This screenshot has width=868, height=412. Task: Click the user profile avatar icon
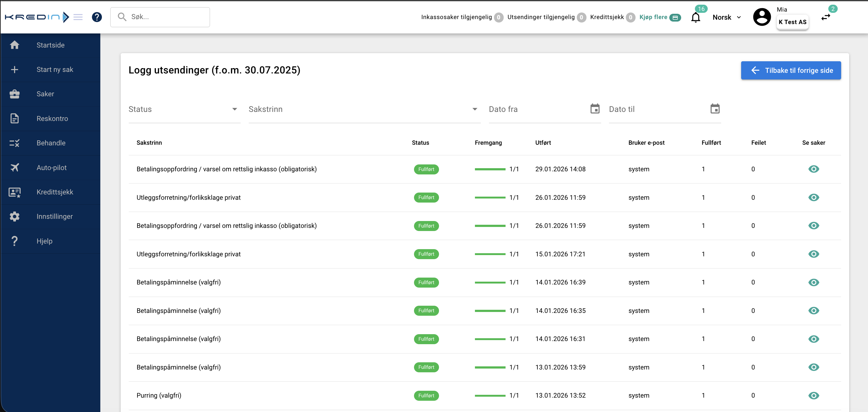[x=761, y=17]
